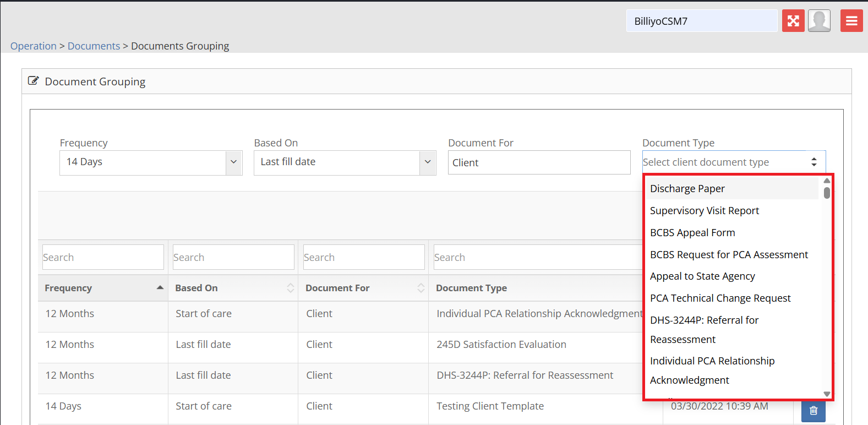
Task: Sort the Based On column
Action: pos(290,288)
